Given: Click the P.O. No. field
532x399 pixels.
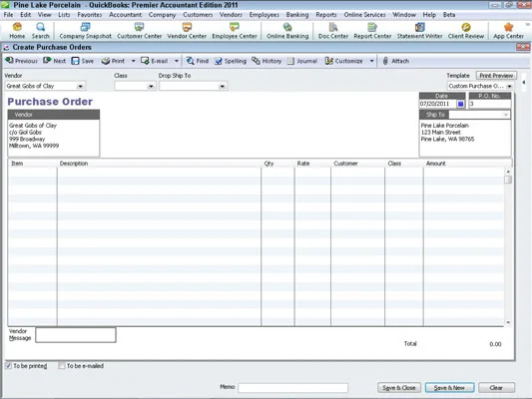Looking at the screenshot, I should pyautogui.click(x=490, y=104).
